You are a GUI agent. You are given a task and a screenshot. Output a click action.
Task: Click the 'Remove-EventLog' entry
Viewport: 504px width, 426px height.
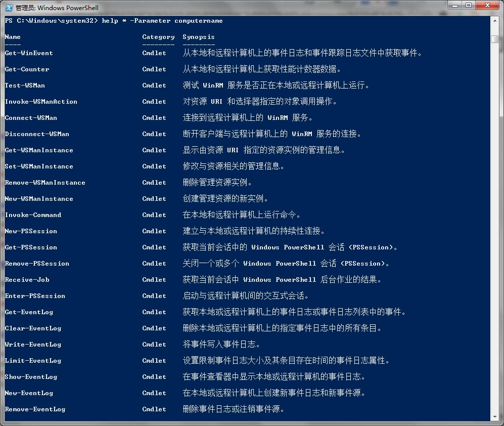[x=35, y=409]
